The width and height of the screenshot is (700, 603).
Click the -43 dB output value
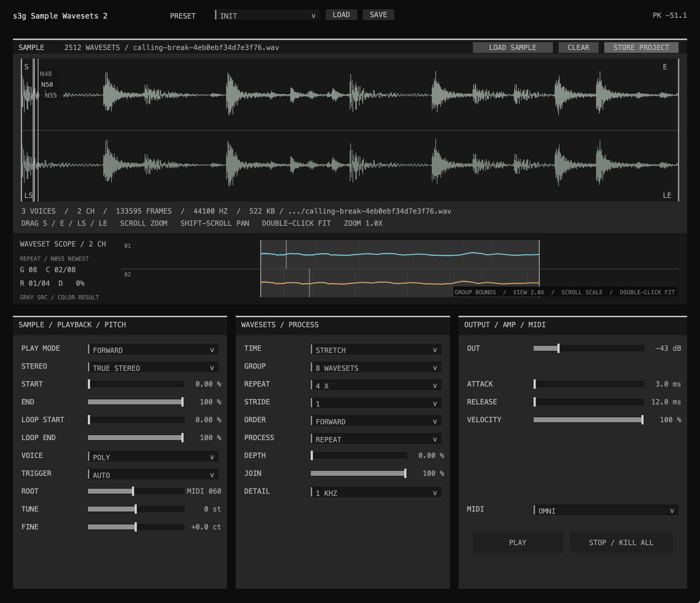point(668,348)
